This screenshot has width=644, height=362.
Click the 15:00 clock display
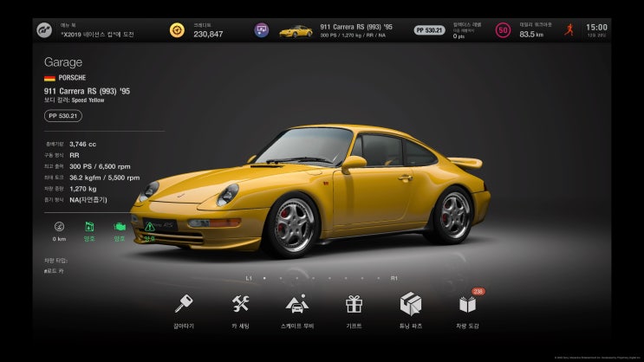click(596, 28)
